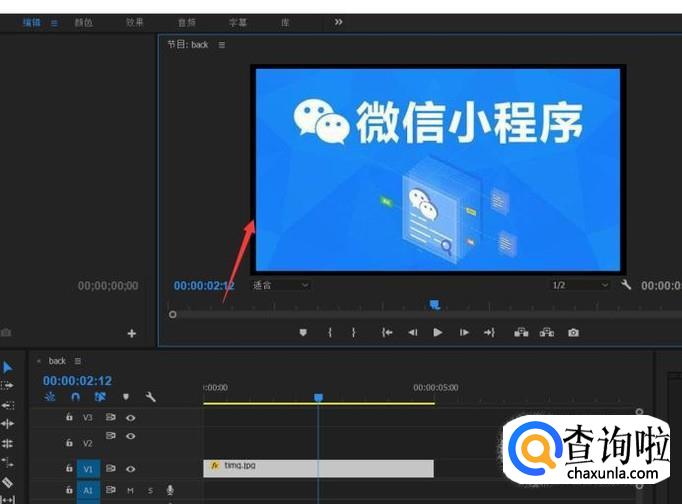682x504 pixels.
Task: Select the Track Select Forward tool
Action: point(7,385)
